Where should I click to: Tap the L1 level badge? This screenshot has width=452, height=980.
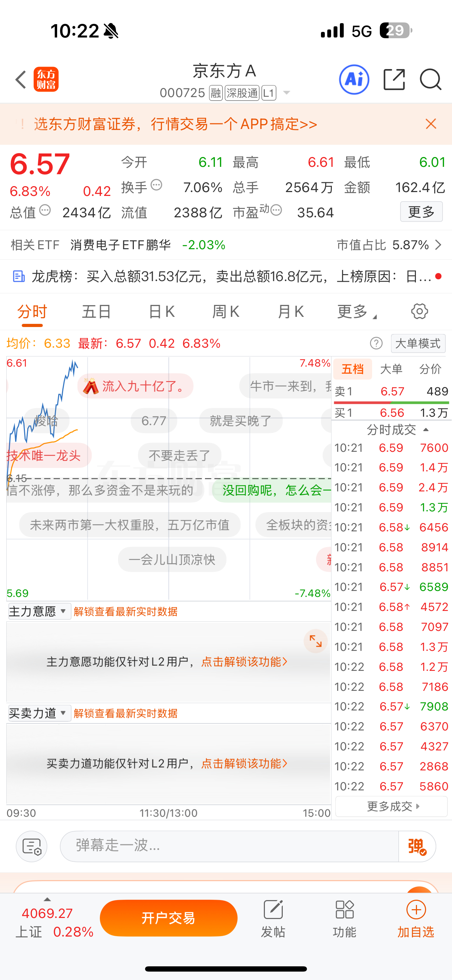tap(269, 93)
